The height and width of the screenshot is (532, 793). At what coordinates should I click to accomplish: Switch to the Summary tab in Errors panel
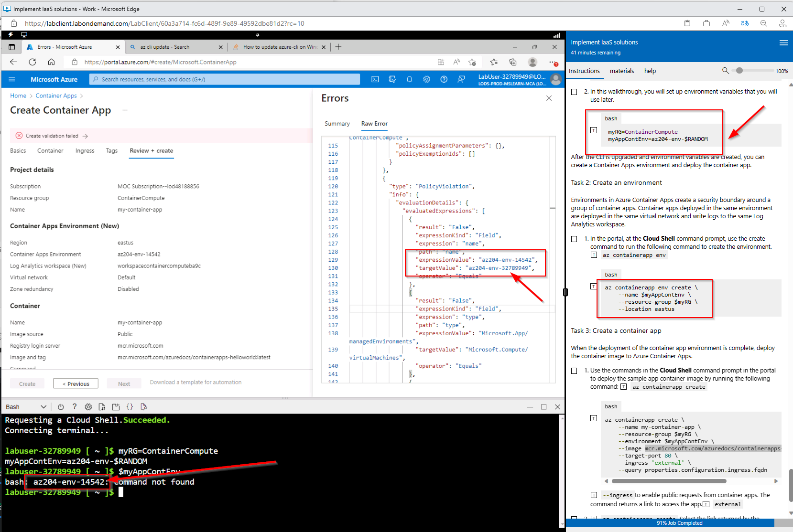337,123
